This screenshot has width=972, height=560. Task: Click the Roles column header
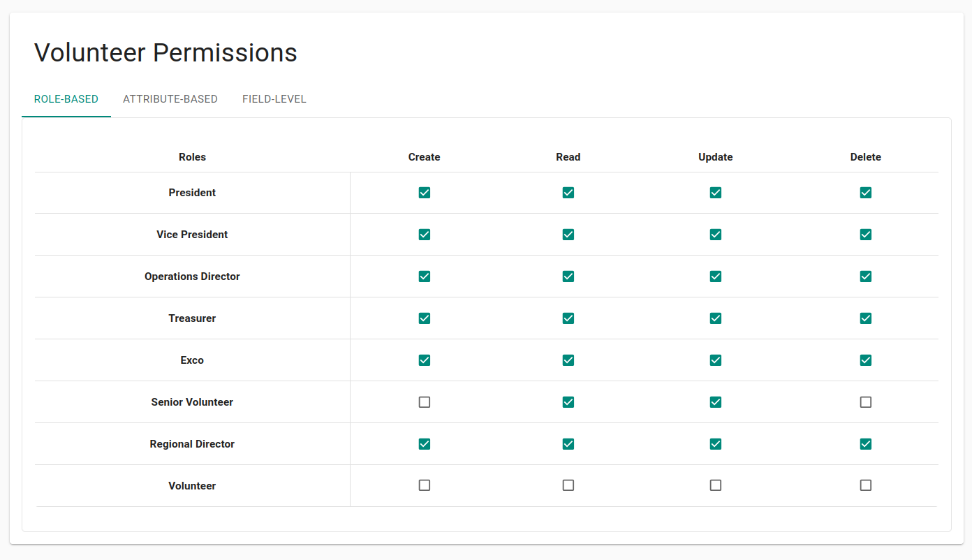(192, 157)
